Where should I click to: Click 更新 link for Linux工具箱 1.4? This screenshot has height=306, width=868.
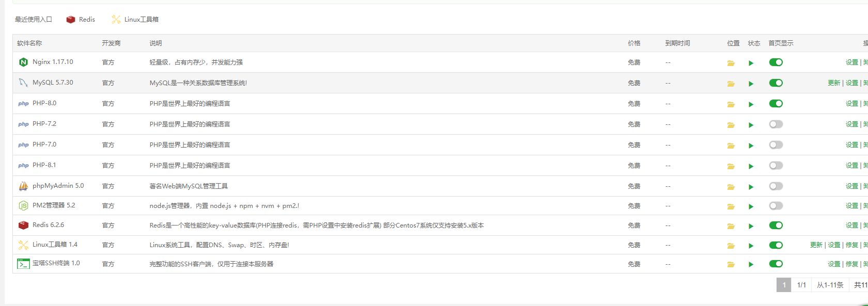tap(816, 245)
